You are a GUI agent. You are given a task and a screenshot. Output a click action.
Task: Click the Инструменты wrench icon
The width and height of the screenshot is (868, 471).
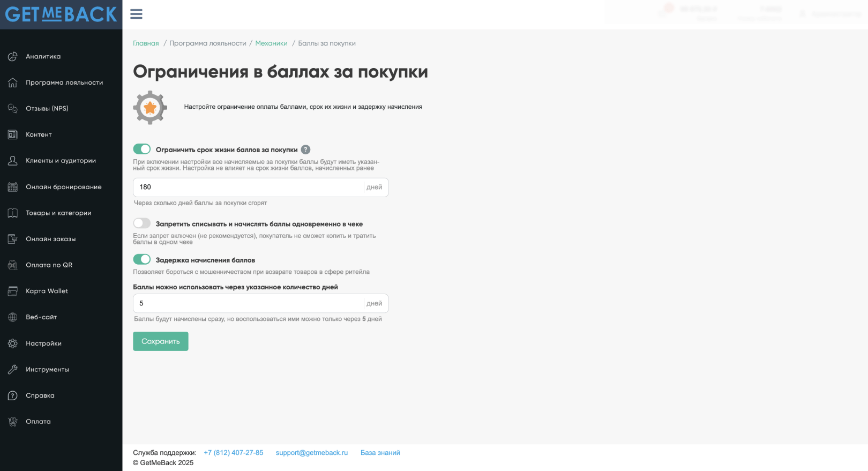(13, 370)
